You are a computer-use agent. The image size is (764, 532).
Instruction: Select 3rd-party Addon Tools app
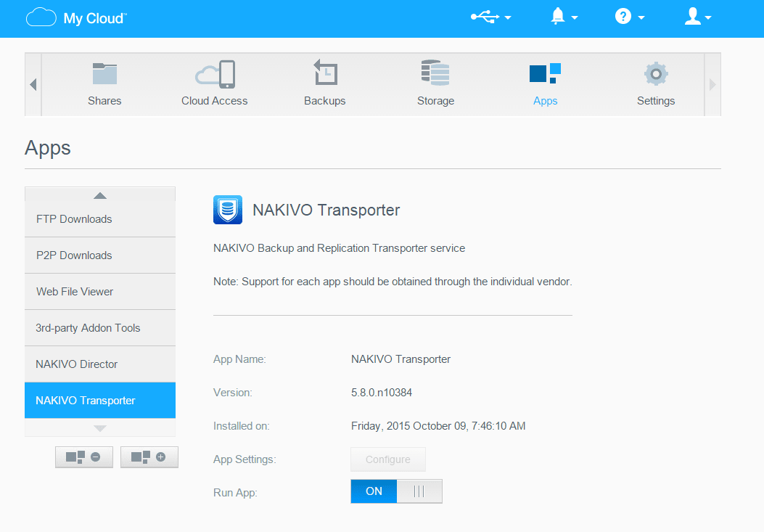(x=100, y=327)
